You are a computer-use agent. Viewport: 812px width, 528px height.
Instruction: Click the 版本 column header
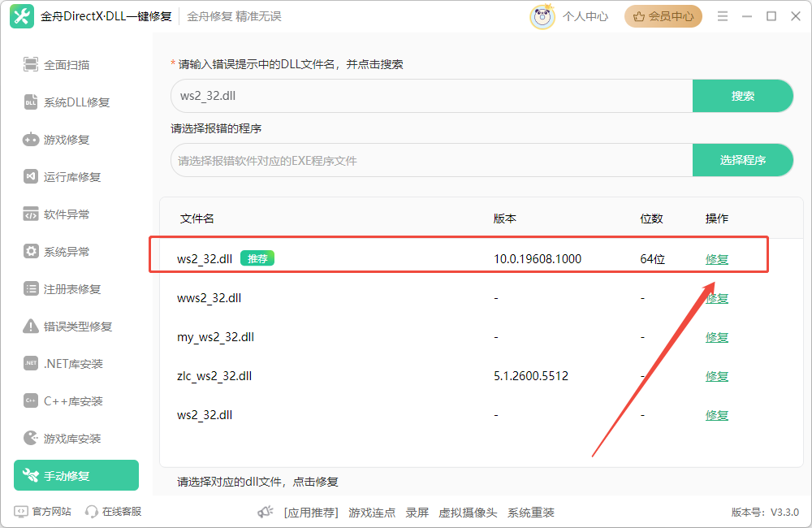point(505,219)
